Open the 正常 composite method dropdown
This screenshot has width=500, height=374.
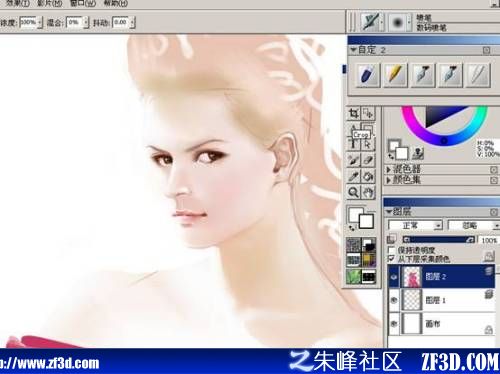(415, 226)
